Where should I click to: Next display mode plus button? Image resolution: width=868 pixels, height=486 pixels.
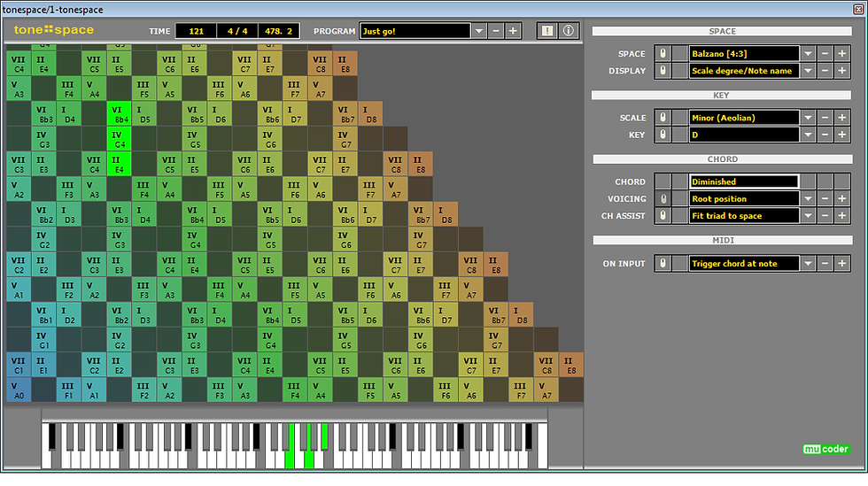coord(842,71)
